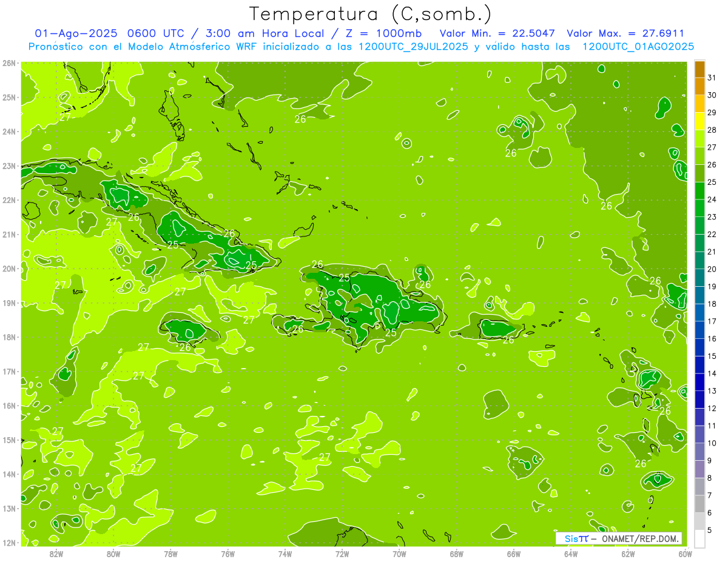
Task: Click the '13N' latitude axis label
Action: pos(9,509)
